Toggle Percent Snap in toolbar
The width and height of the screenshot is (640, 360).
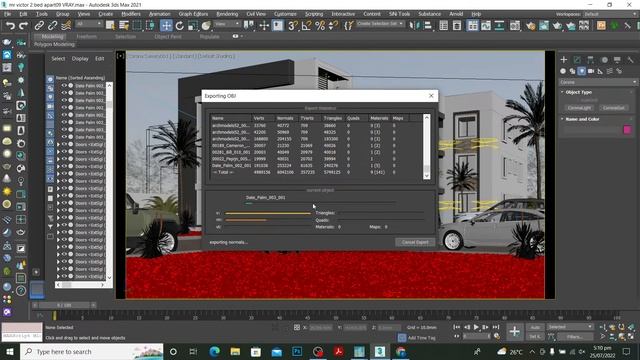(320, 26)
